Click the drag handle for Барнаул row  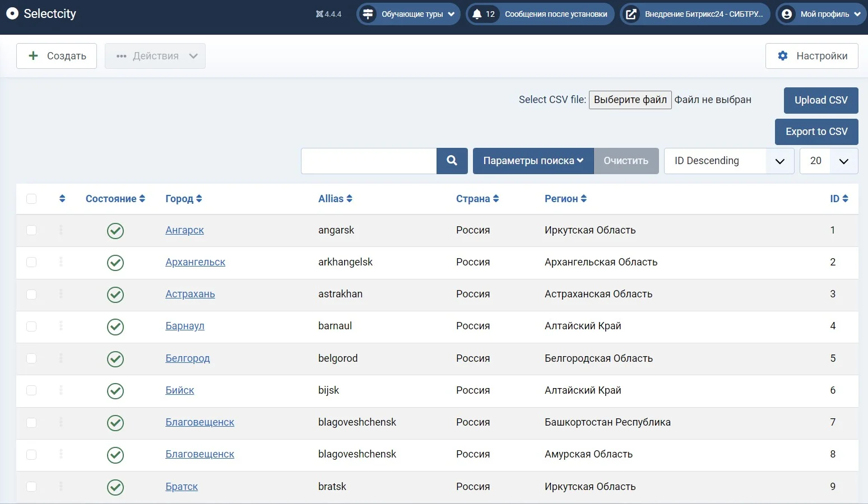pyautogui.click(x=61, y=326)
